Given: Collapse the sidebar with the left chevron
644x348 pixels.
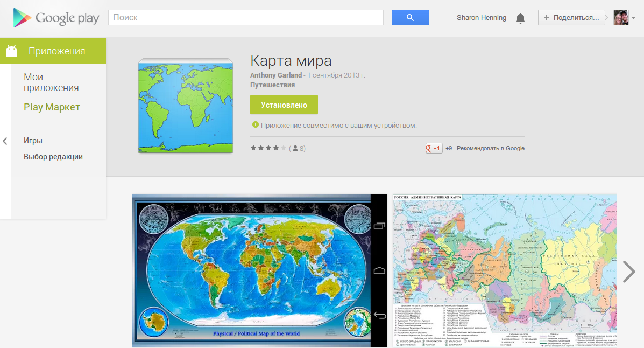Looking at the screenshot, I should tap(5, 141).
